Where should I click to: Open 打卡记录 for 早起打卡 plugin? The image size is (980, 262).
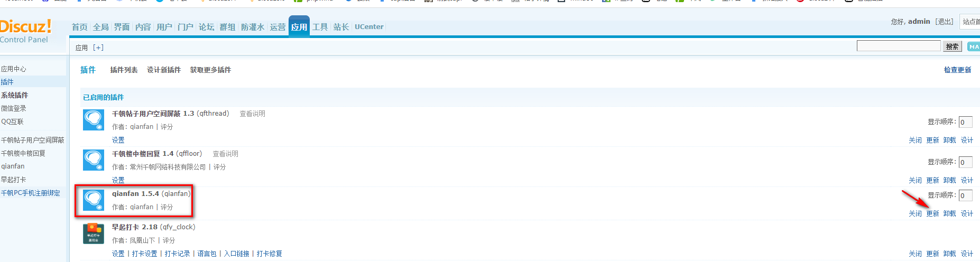[178, 254]
